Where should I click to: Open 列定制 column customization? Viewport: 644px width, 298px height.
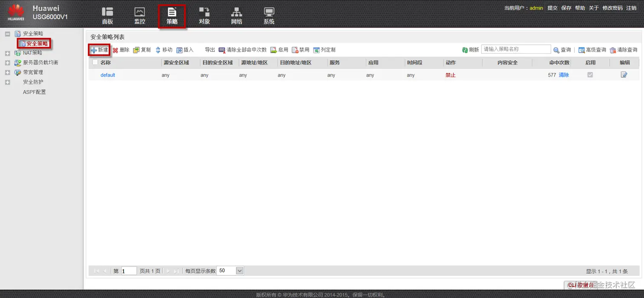(324, 50)
